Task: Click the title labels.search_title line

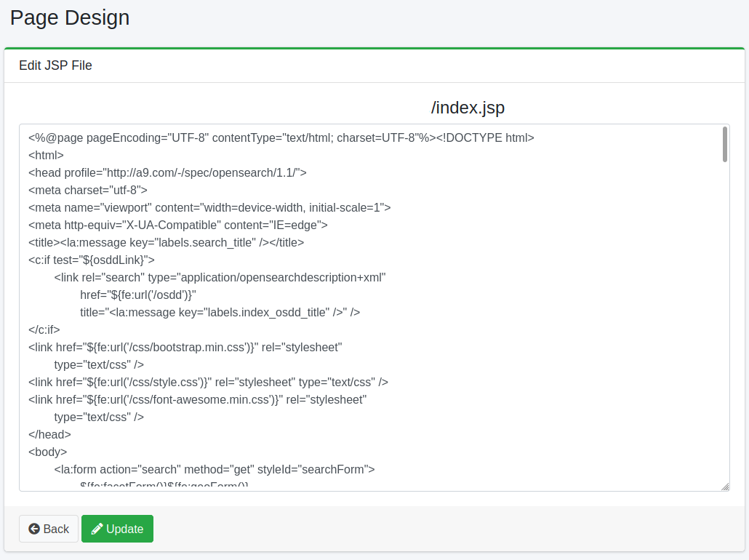Action: (166, 242)
